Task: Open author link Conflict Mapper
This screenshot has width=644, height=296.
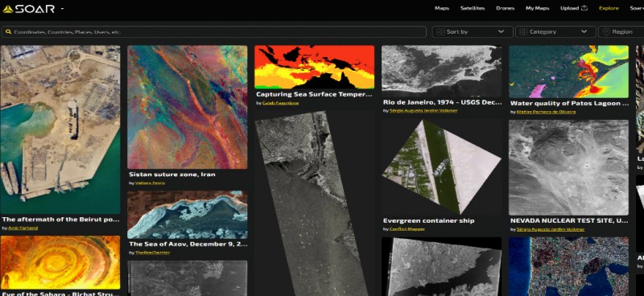Action: coord(407,229)
